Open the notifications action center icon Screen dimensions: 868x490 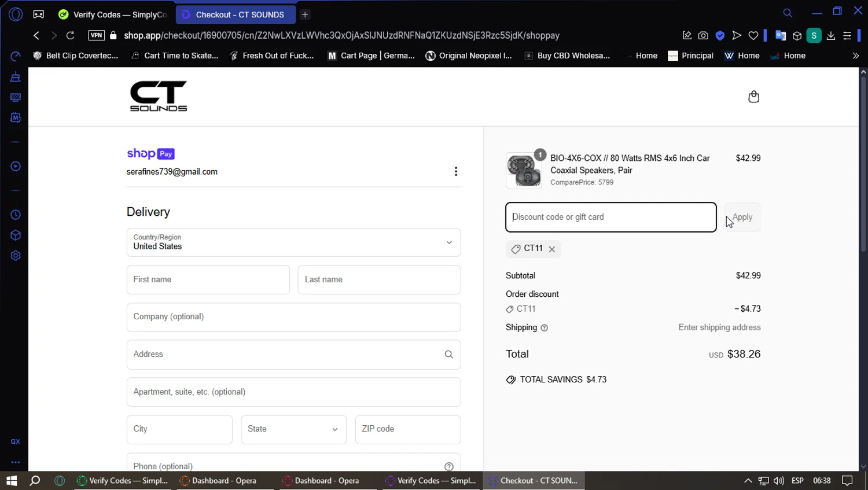[x=847, y=480]
